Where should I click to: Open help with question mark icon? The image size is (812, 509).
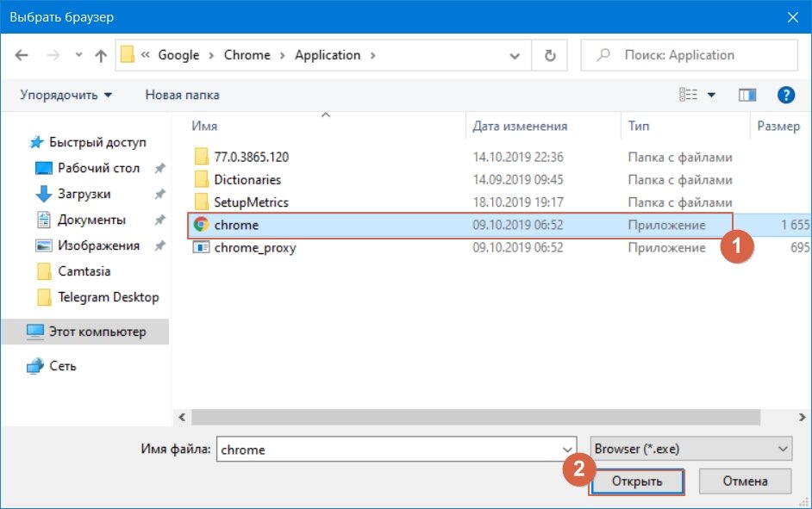tap(785, 95)
